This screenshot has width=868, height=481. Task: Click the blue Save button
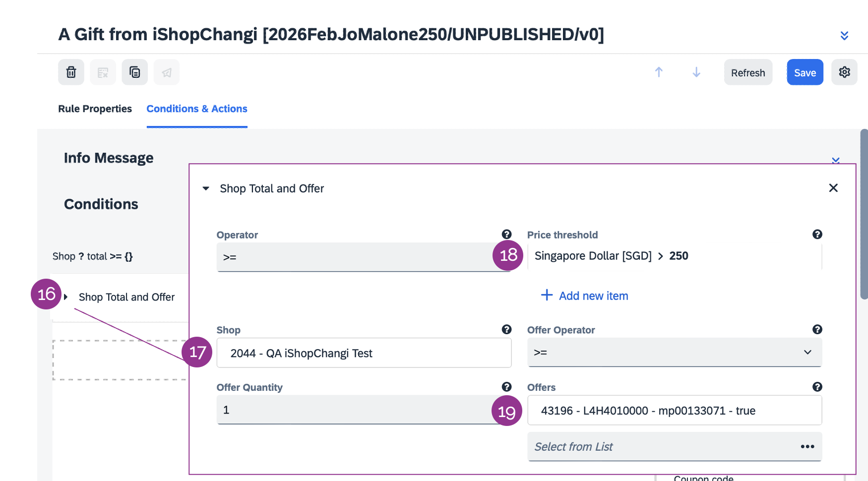(x=805, y=72)
